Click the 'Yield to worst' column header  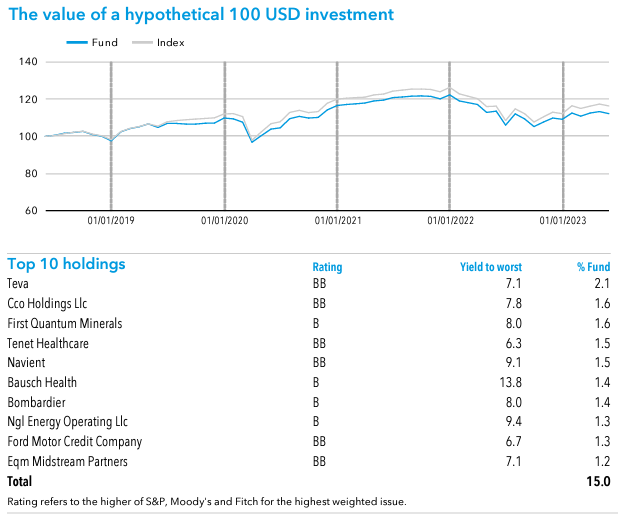(x=491, y=267)
